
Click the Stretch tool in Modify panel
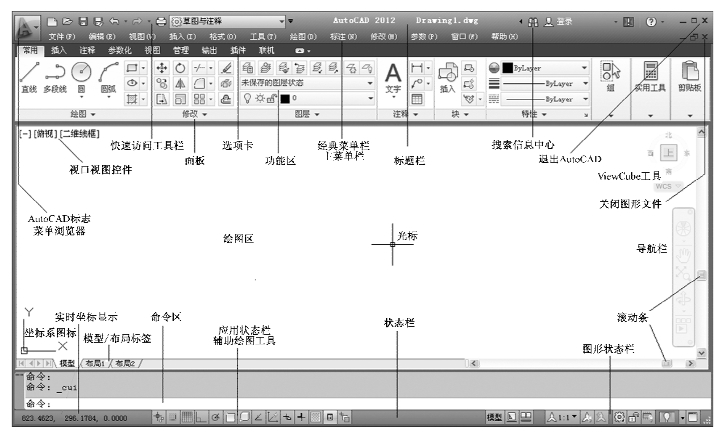(162, 99)
